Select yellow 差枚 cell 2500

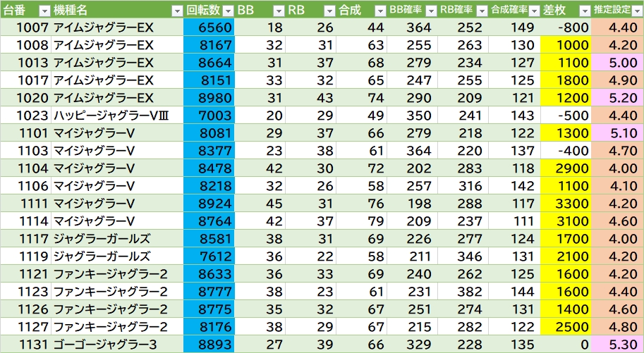[x=566, y=327]
